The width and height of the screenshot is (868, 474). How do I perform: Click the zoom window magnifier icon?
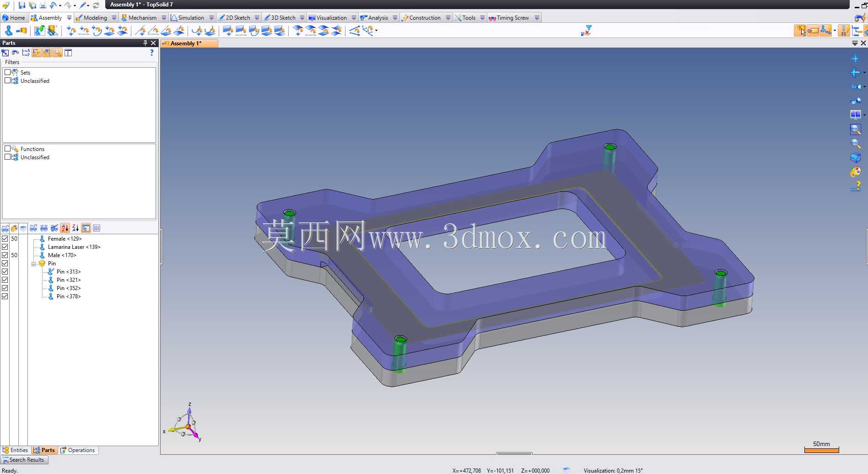coord(855,129)
